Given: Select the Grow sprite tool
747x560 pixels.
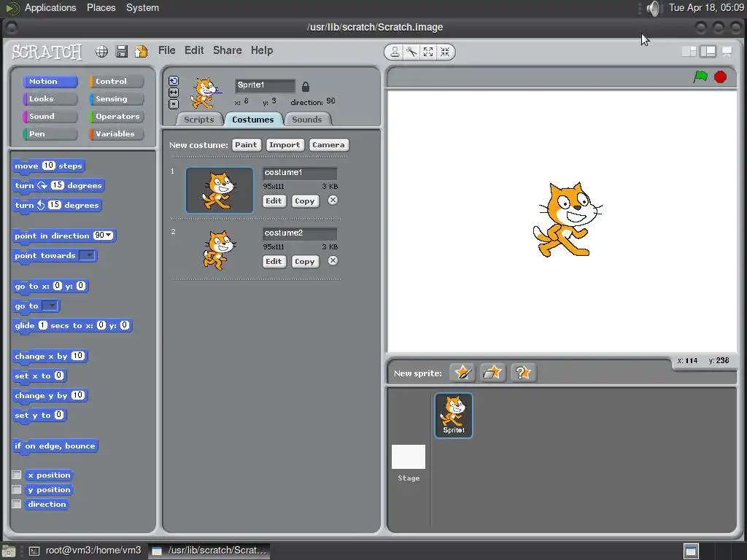Looking at the screenshot, I should pos(428,52).
